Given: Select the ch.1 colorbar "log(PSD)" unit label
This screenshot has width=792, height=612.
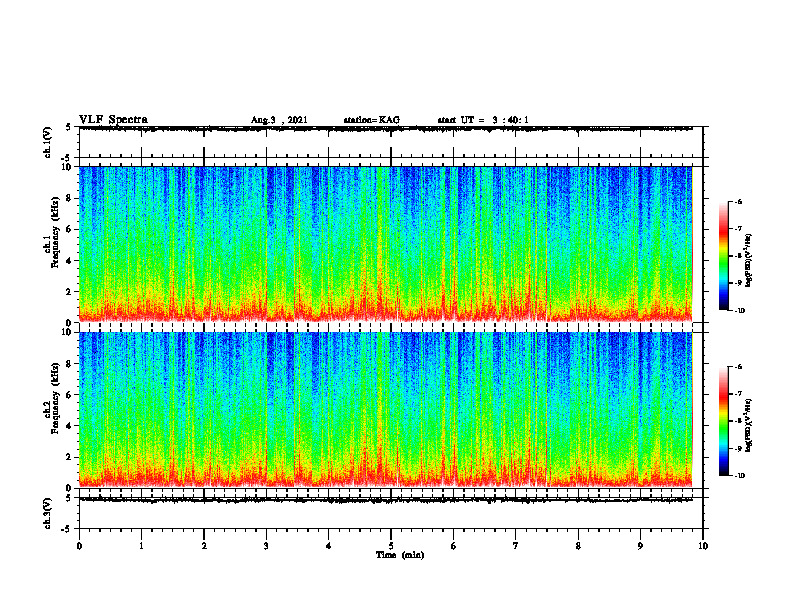Looking at the screenshot, I should click(749, 261).
